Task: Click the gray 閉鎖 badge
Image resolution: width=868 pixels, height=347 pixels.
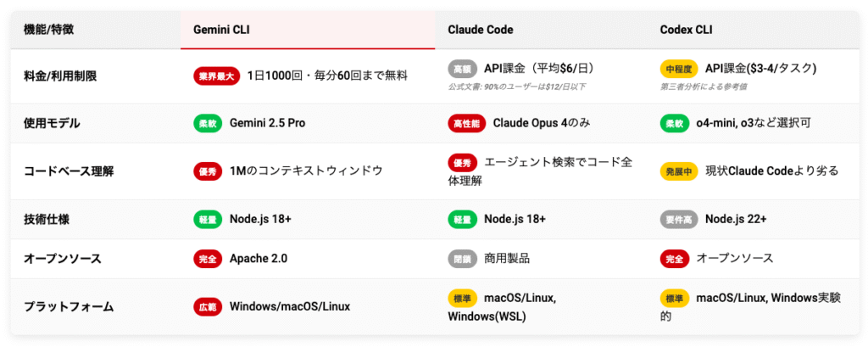Action: [462, 258]
